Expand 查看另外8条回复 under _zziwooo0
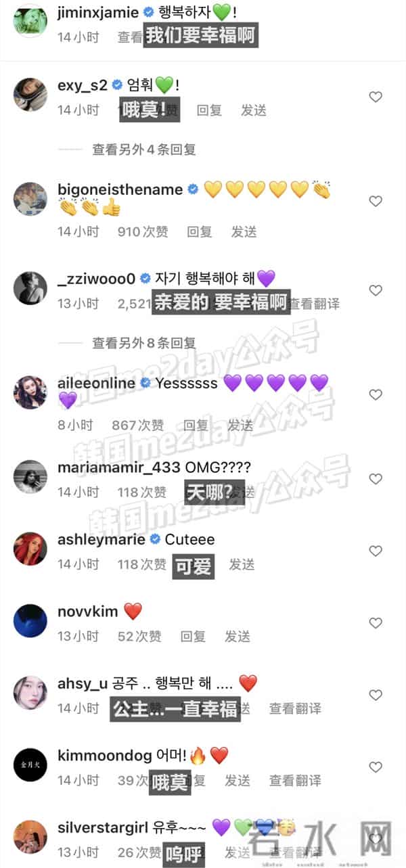This screenshot has width=406, height=868. (x=143, y=343)
